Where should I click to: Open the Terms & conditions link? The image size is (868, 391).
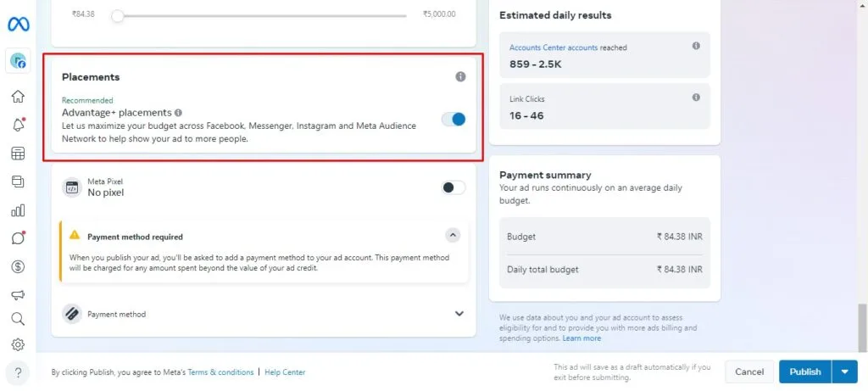click(220, 372)
